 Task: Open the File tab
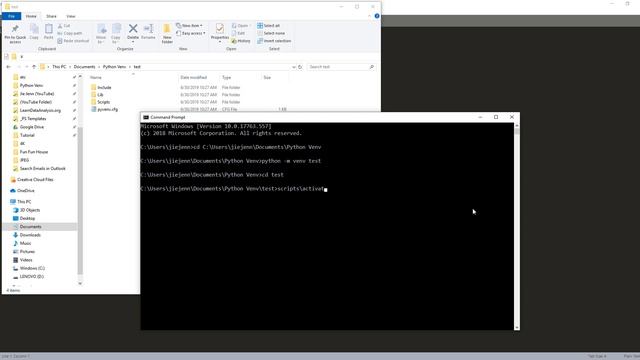click(11, 16)
